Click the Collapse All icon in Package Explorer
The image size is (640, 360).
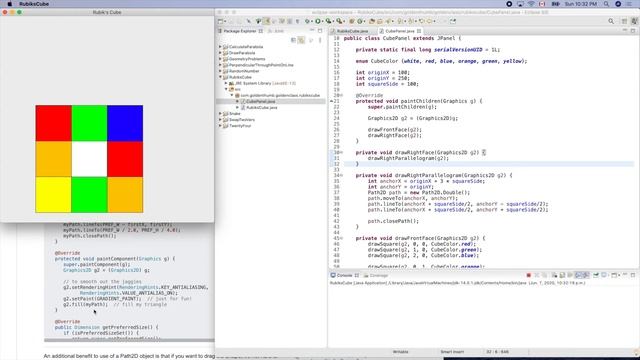(x=293, y=40)
